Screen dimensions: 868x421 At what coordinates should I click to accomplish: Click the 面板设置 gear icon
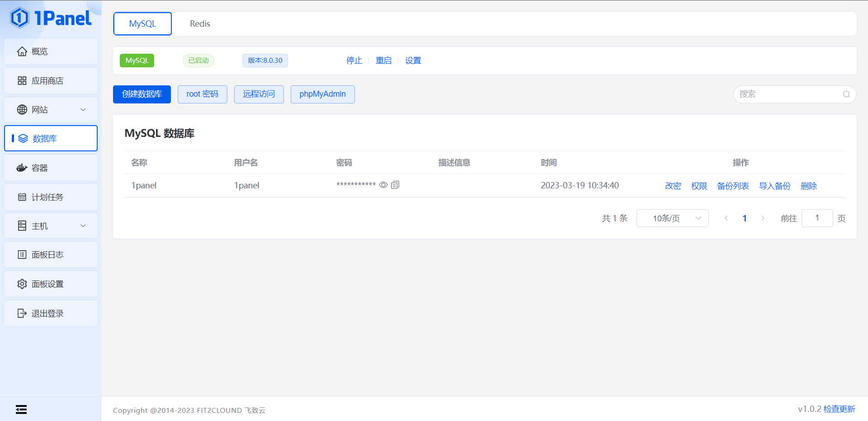[22, 284]
